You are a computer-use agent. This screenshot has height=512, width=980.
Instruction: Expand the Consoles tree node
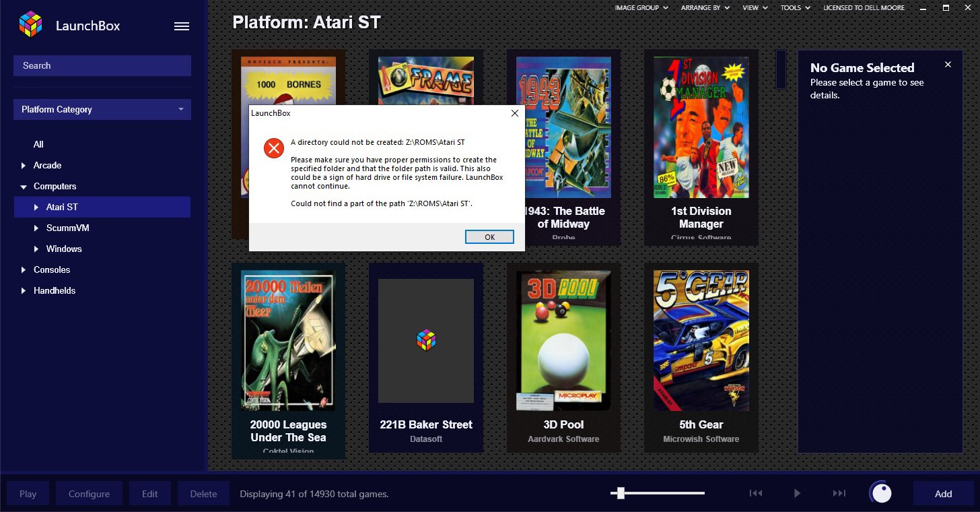click(24, 269)
